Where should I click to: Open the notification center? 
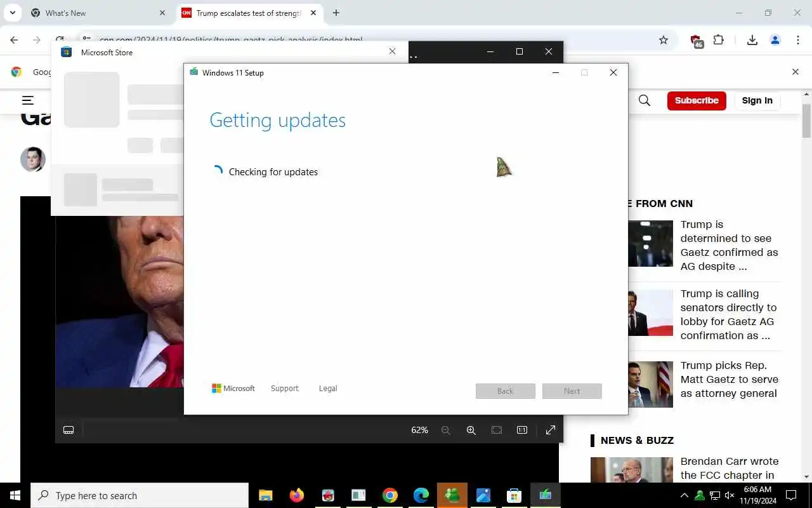791,495
